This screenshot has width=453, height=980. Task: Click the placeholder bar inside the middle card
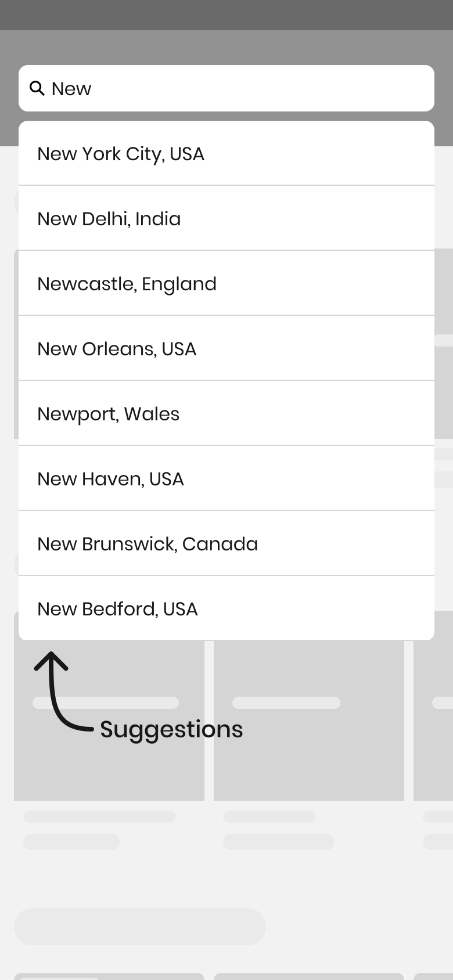point(286,702)
